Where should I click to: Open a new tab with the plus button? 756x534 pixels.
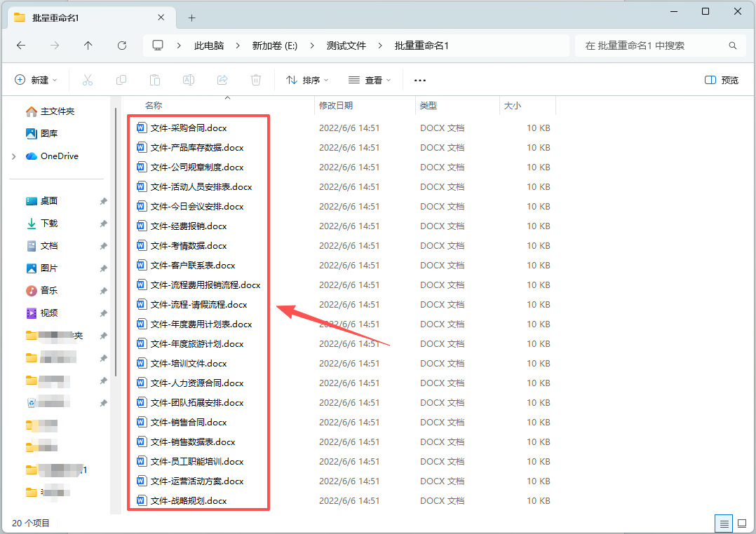point(192,18)
